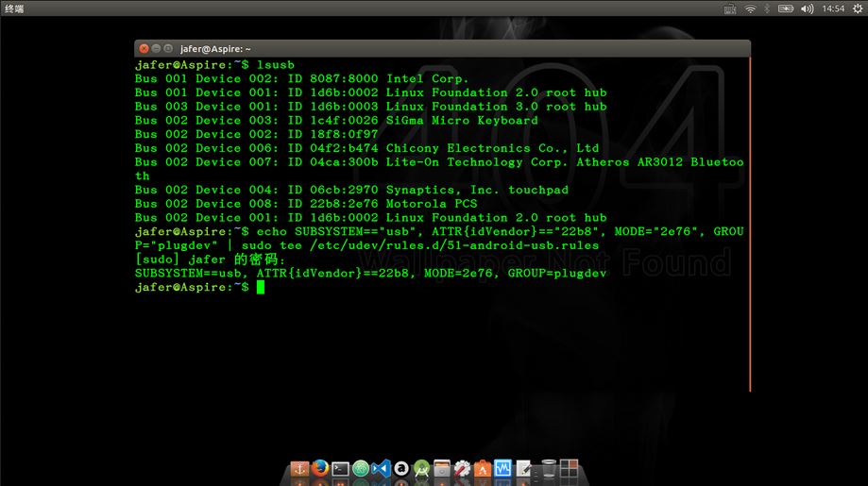Open the Wi-Fi network indicator
This screenshot has height=486, width=868.
click(x=750, y=8)
